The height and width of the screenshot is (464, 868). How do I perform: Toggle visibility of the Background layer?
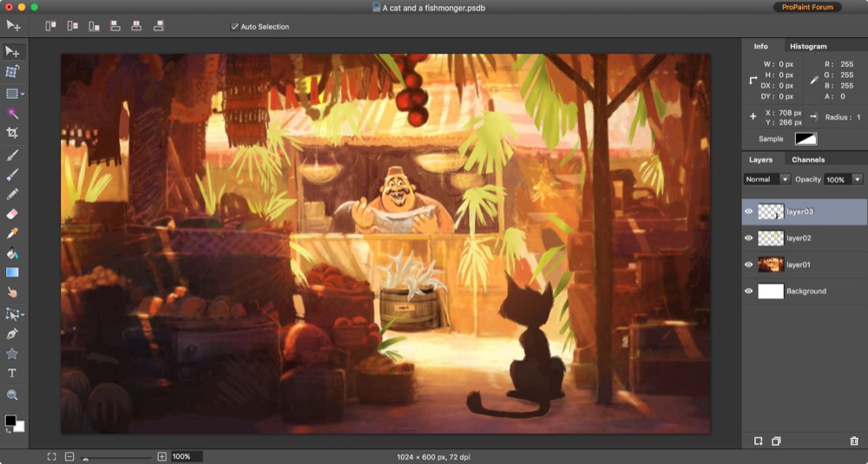click(x=748, y=291)
